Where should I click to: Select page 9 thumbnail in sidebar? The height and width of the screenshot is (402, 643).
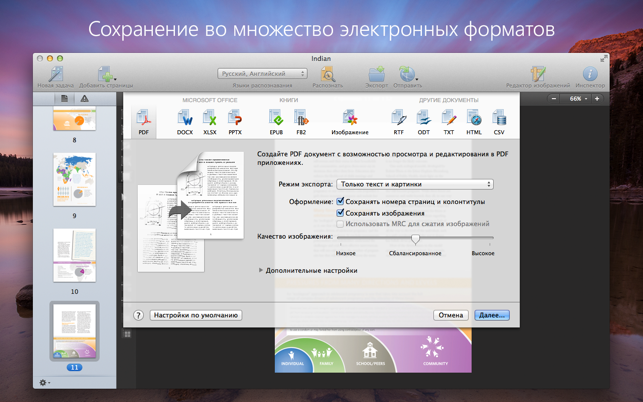74,179
